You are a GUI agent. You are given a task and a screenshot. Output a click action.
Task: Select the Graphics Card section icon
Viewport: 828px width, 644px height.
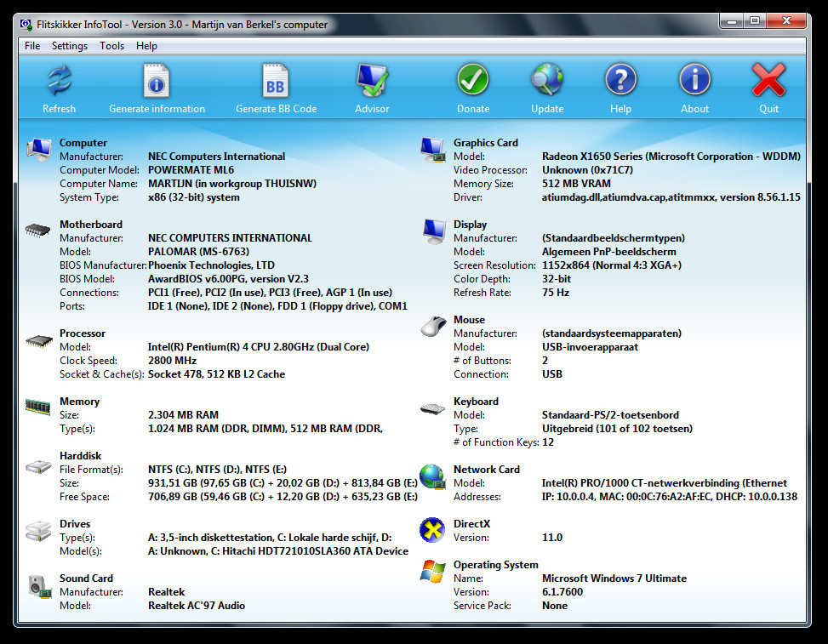pos(433,150)
